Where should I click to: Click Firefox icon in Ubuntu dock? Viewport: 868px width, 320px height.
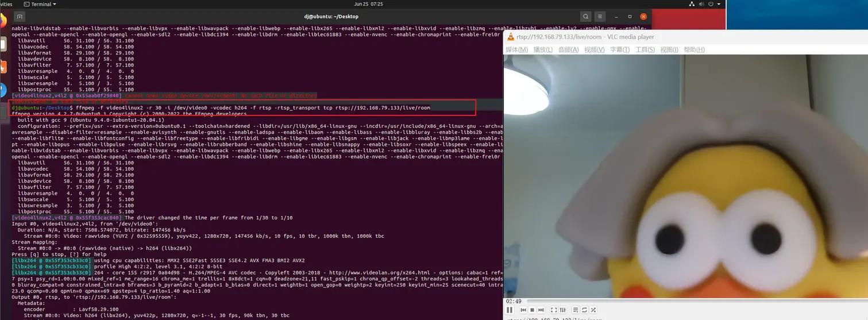pos(3,21)
